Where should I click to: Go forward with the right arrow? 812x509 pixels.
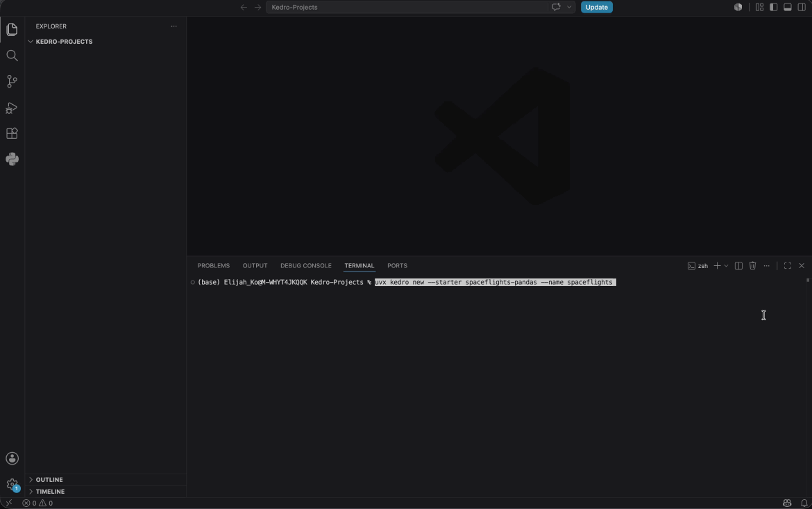[258, 7]
